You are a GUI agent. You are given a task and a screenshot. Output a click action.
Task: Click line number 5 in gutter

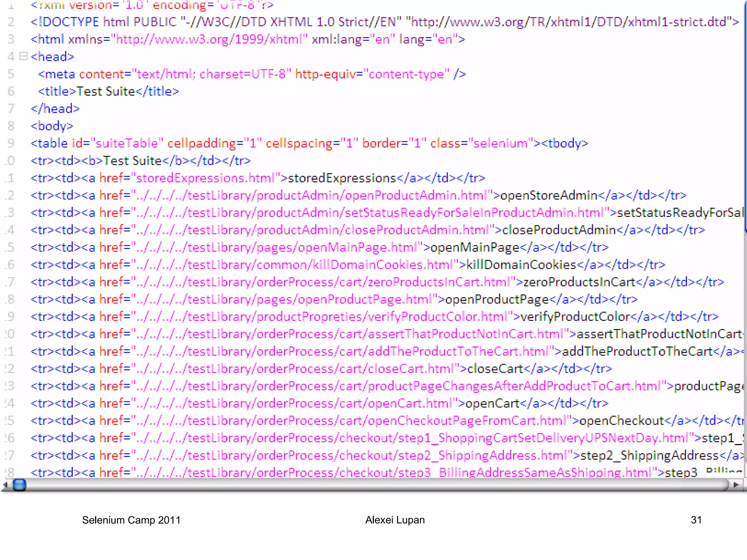(11, 74)
